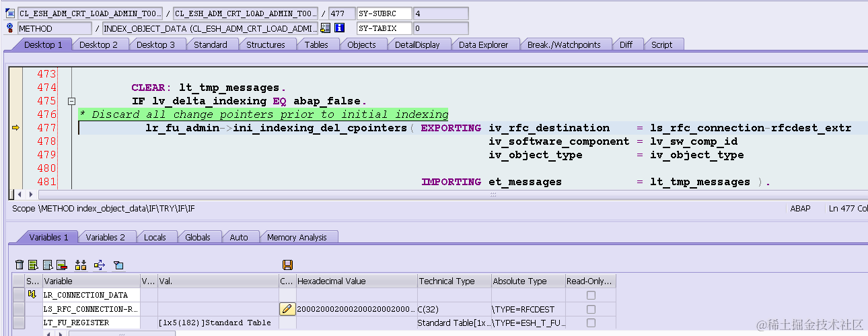Select the Locals tab

click(155, 237)
